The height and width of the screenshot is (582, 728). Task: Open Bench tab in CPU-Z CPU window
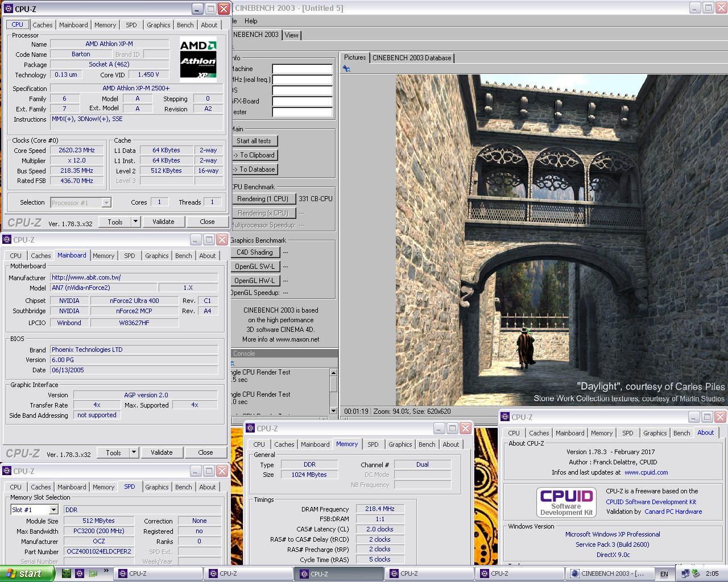[185, 25]
